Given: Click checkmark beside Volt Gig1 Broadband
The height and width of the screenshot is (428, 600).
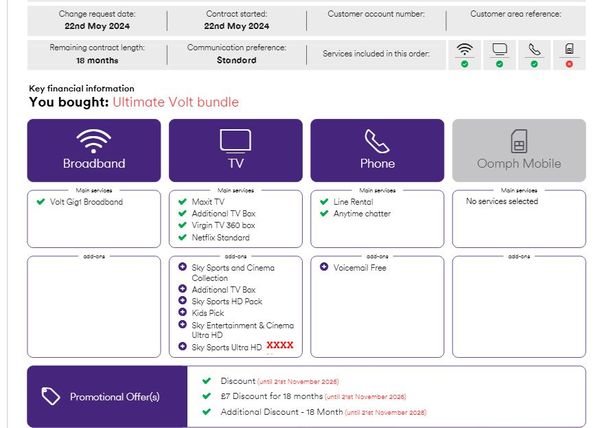Looking at the screenshot, I should coord(40,202).
